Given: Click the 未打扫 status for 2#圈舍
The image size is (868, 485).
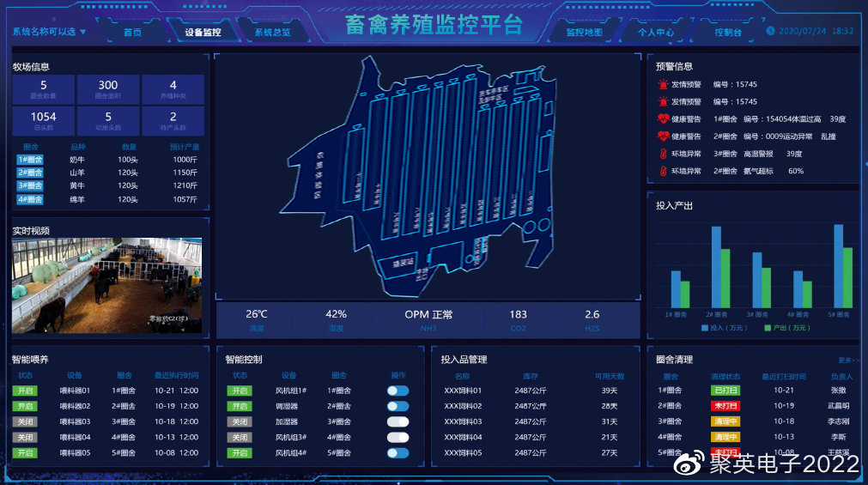Looking at the screenshot, I should 725,406.
